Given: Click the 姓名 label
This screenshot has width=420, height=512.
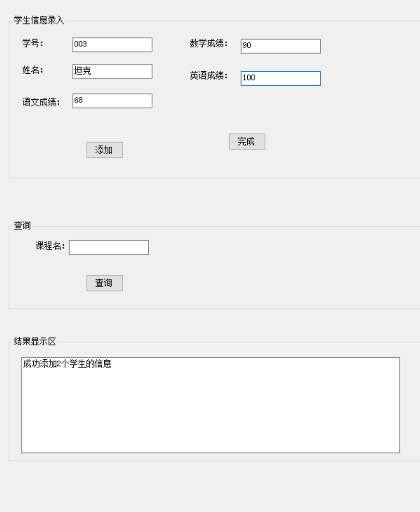Looking at the screenshot, I should point(33,70).
